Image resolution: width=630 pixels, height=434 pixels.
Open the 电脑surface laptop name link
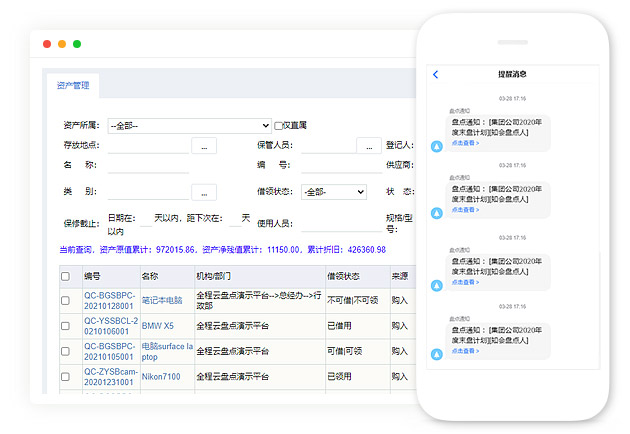click(x=167, y=351)
